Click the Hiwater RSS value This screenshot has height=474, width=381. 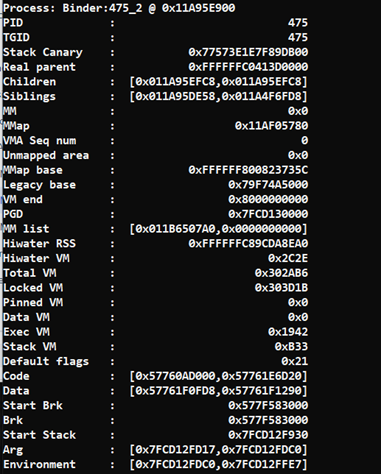pos(248,244)
